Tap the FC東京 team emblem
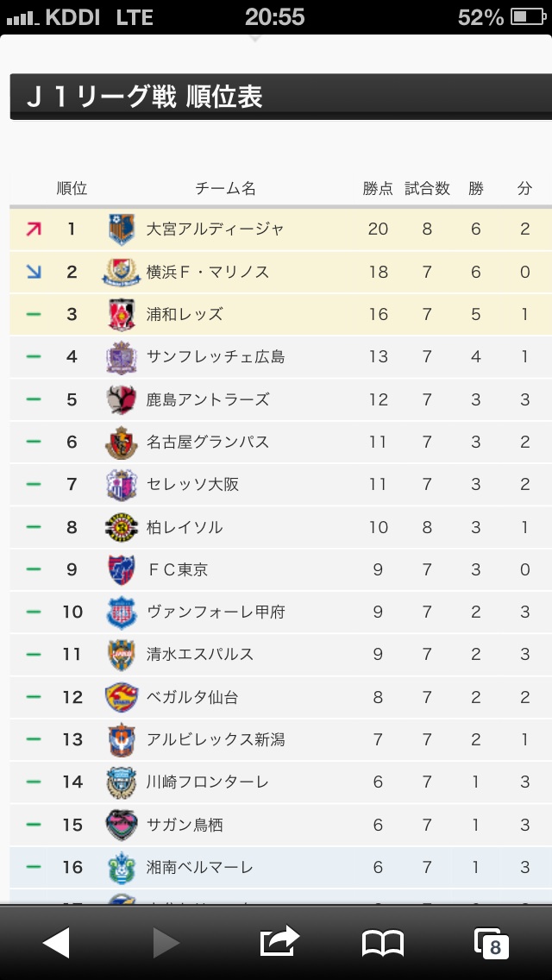This screenshot has height=980, width=552. tap(122, 569)
